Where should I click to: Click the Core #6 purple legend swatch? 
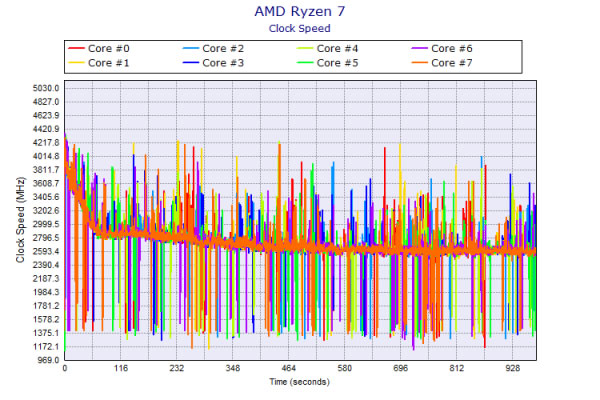pyautogui.click(x=419, y=49)
